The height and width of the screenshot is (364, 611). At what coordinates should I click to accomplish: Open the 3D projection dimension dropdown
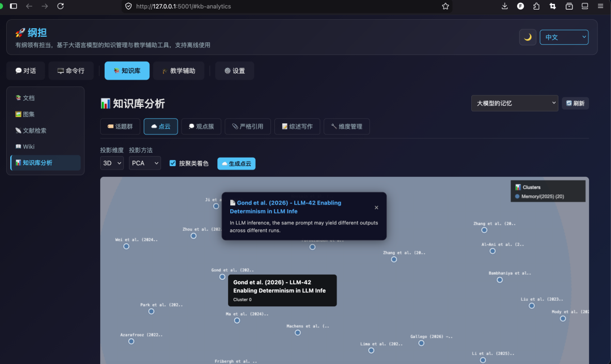pyautogui.click(x=112, y=163)
